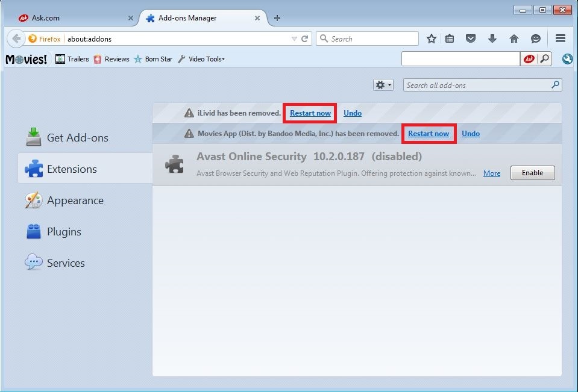578x392 pixels.
Task: Enable Avast Online Security
Action: (532, 173)
